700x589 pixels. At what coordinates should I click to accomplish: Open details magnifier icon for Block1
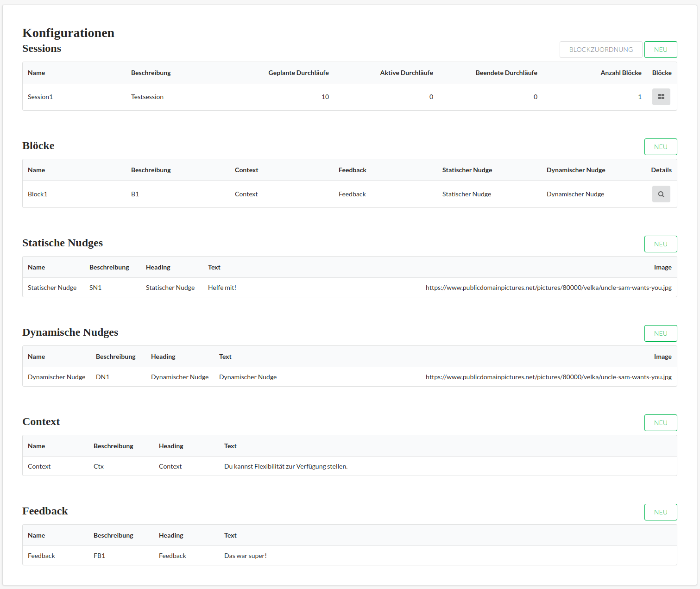661,194
